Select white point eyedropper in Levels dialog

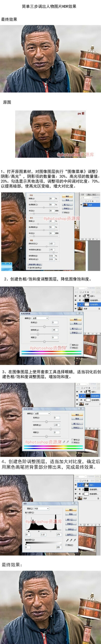point(74,540)
